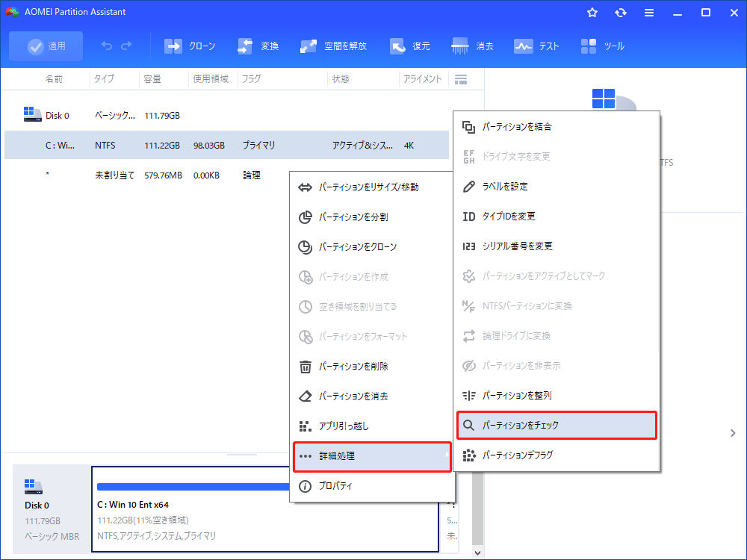Image resolution: width=747 pixels, height=560 pixels.
Task: Click the split pie icon beside パーティションを分割
Action: pos(305,217)
